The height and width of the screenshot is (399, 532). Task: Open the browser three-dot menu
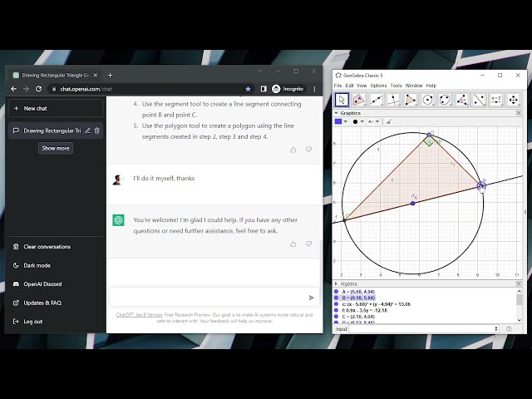pos(314,89)
